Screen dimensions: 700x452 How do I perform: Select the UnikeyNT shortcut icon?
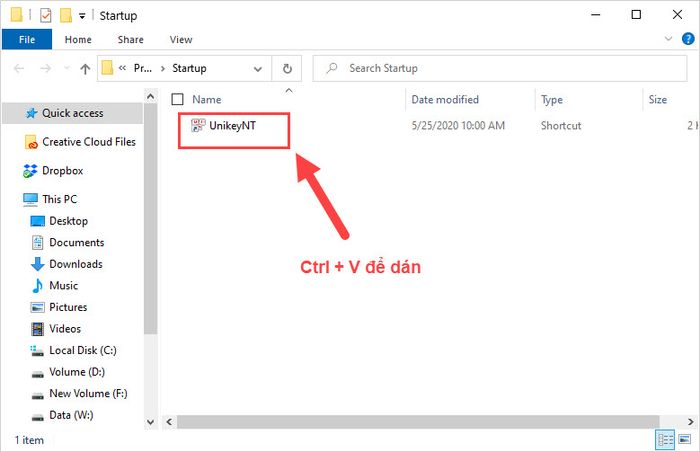point(198,126)
